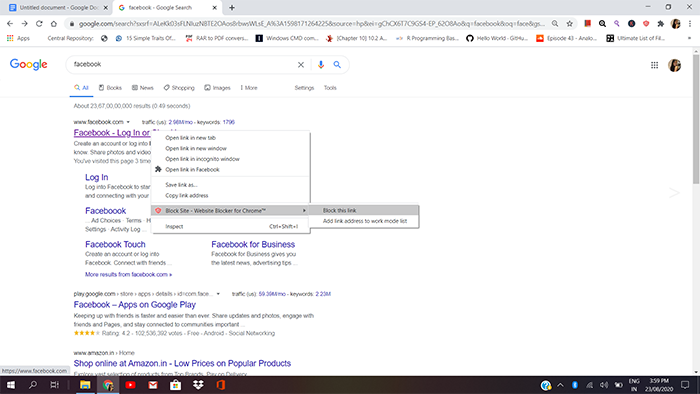Bookmark this page with the star icon
The image size is (700, 394).
pyautogui.click(x=570, y=24)
